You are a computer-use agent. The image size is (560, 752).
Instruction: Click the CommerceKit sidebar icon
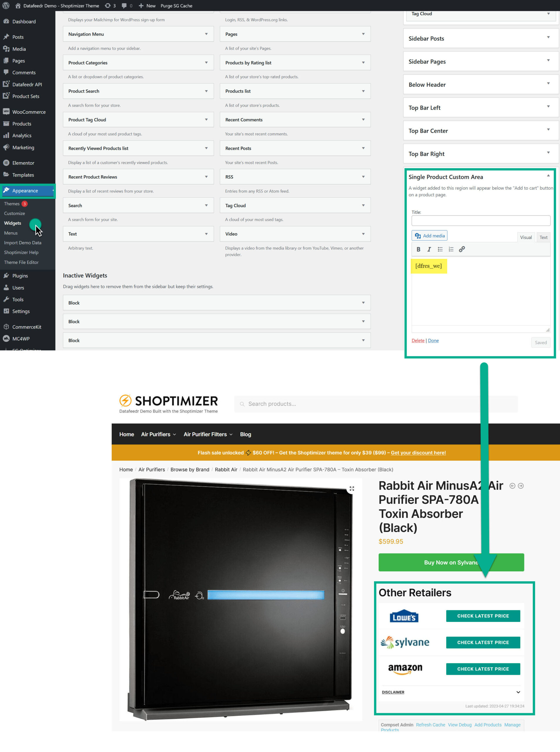click(6, 327)
